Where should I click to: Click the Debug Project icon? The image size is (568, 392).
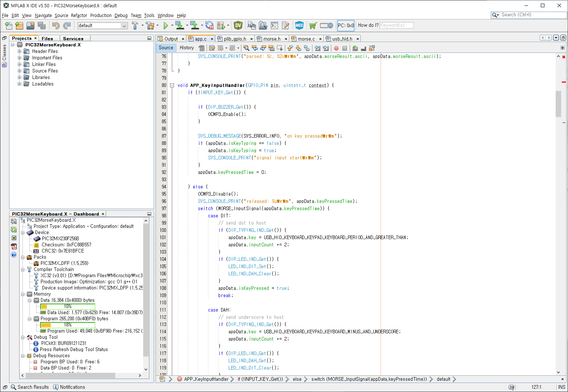221,25
